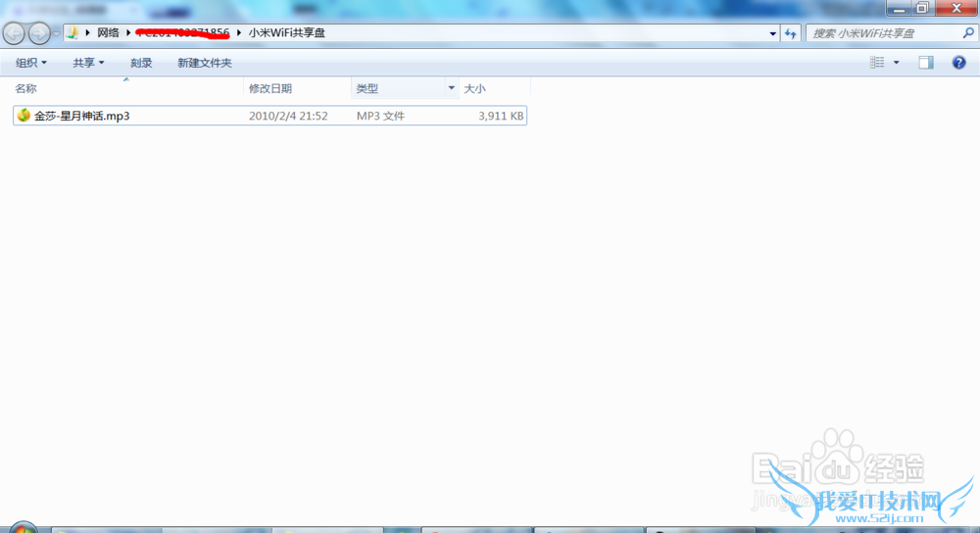Open 类型 column filter dropdown arrow
Image resolution: width=980 pixels, height=533 pixels.
(451, 88)
